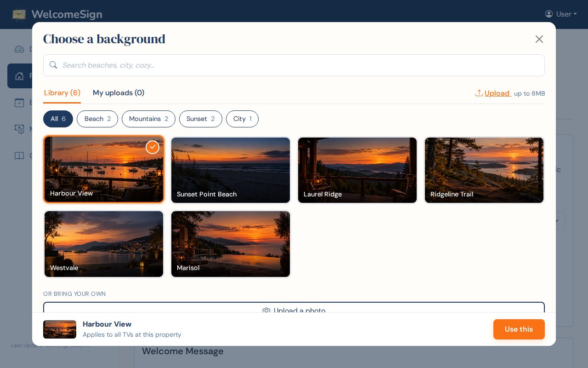Screen dimensions: 588x368
Task: Click the search magnifier icon
Action: click(53, 65)
